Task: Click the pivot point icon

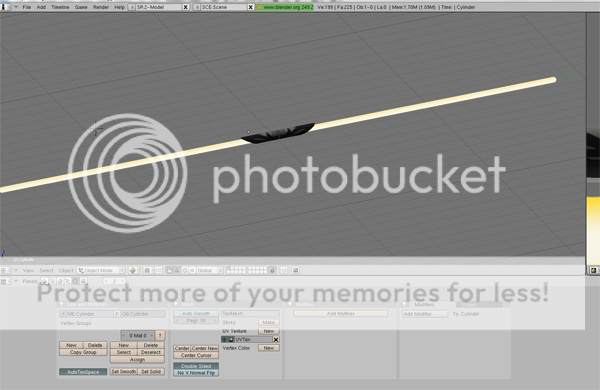Action: [147, 270]
